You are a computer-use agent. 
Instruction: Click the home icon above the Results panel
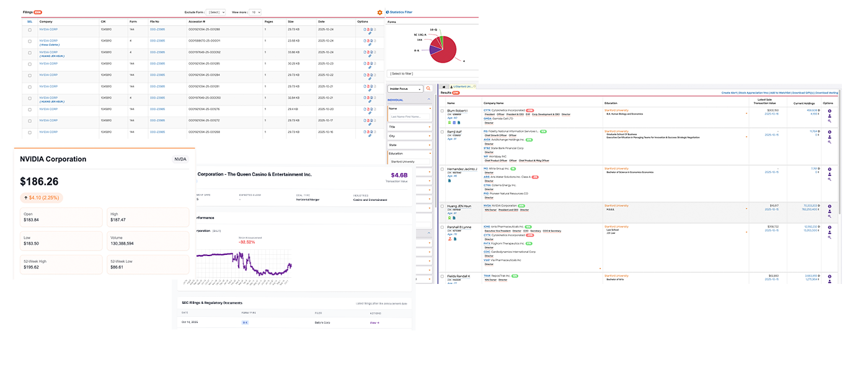pos(444,87)
